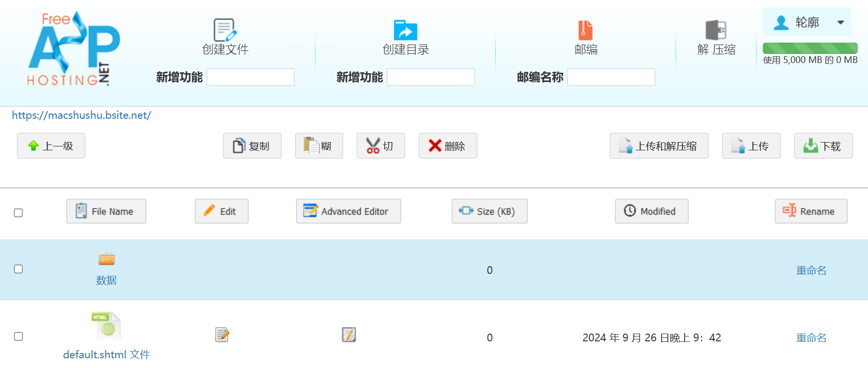Click the 切 cut button
The image size is (868, 368).
pyautogui.click(x=381, y=146)
